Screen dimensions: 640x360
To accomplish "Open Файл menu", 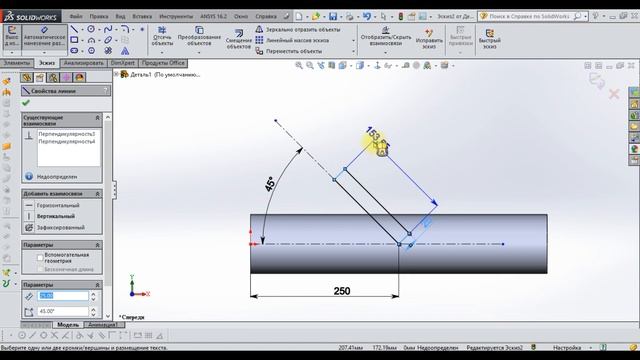I will pos(76,16).
